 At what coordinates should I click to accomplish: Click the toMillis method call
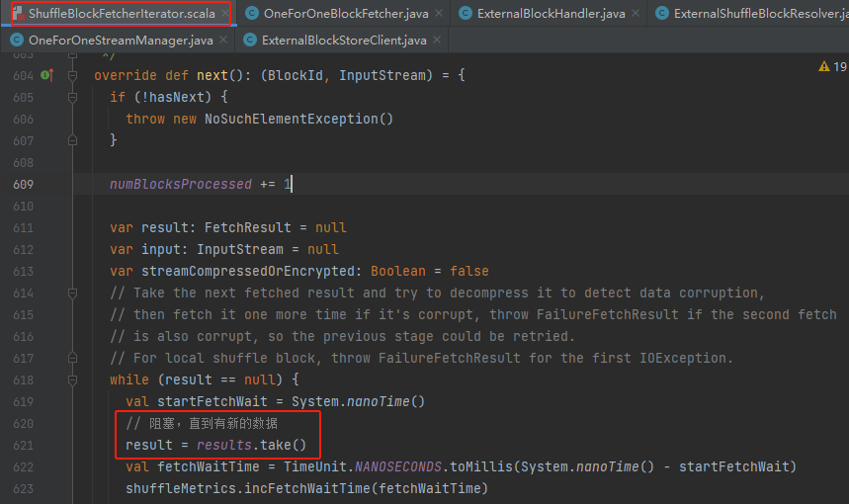(477, 466)
